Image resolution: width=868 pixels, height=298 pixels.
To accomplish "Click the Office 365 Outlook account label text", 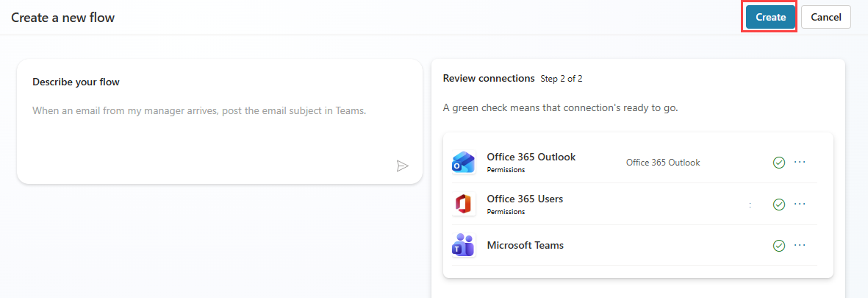I will coord(663,163).
